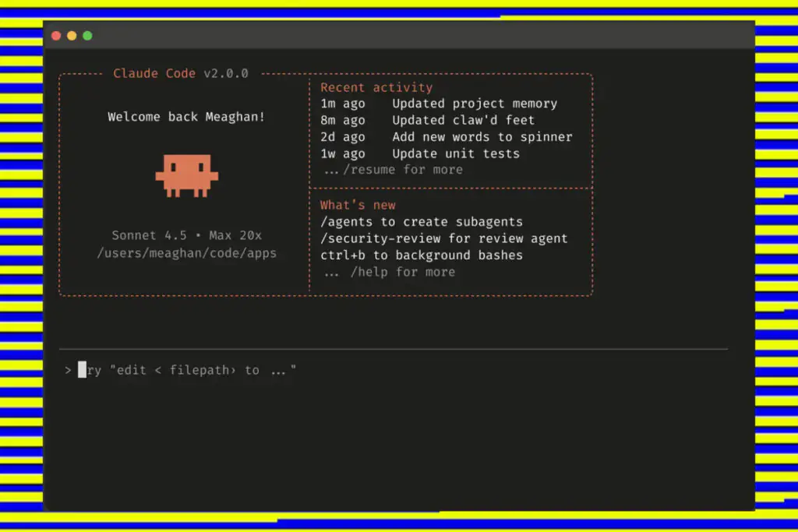Click the yellow minimize window button
Screen dimensions: 798x532
pos(72,36)
